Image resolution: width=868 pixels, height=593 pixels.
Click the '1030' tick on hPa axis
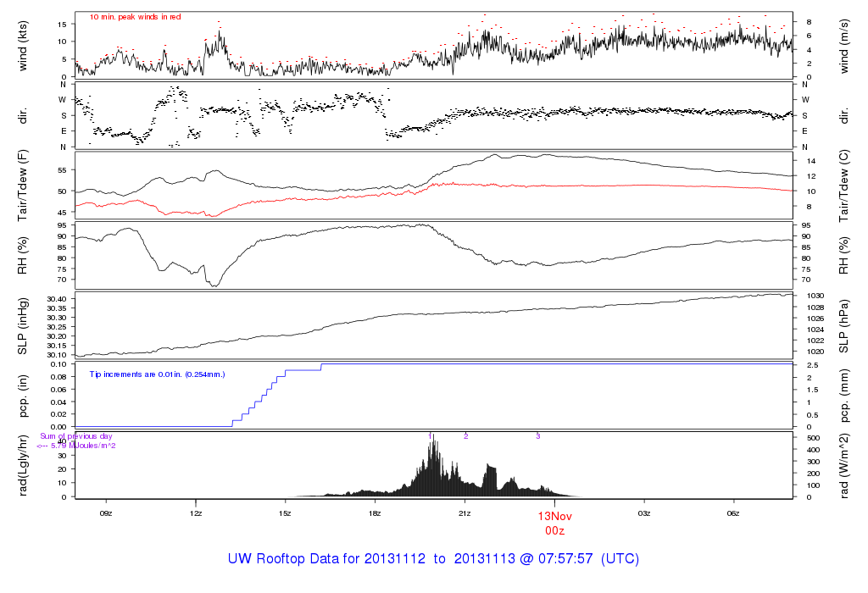(816, 296)
